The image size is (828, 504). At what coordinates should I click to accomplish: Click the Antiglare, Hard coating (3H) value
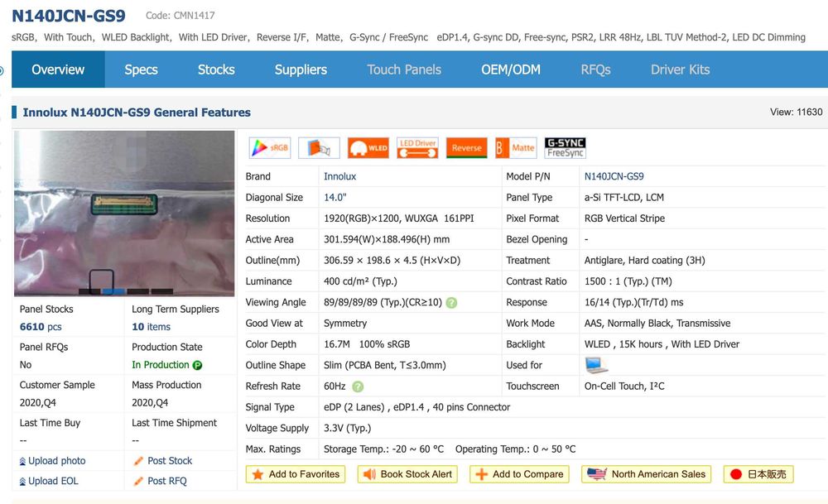(644, 260)
